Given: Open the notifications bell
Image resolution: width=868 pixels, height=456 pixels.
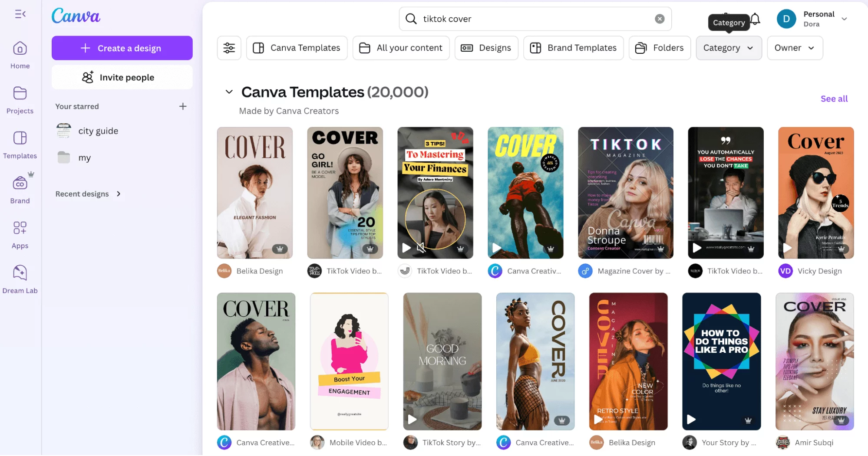Looking at the screenshot, I should [756, 19].
